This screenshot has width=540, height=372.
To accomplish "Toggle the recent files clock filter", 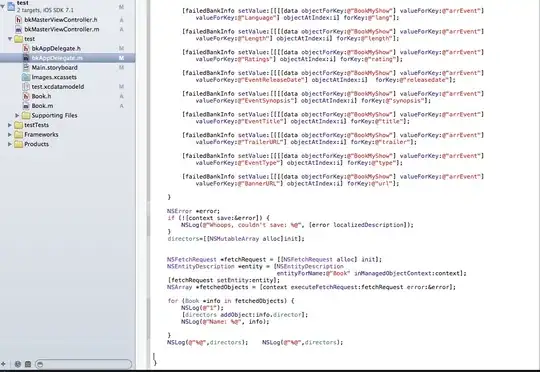I will 18,364.
